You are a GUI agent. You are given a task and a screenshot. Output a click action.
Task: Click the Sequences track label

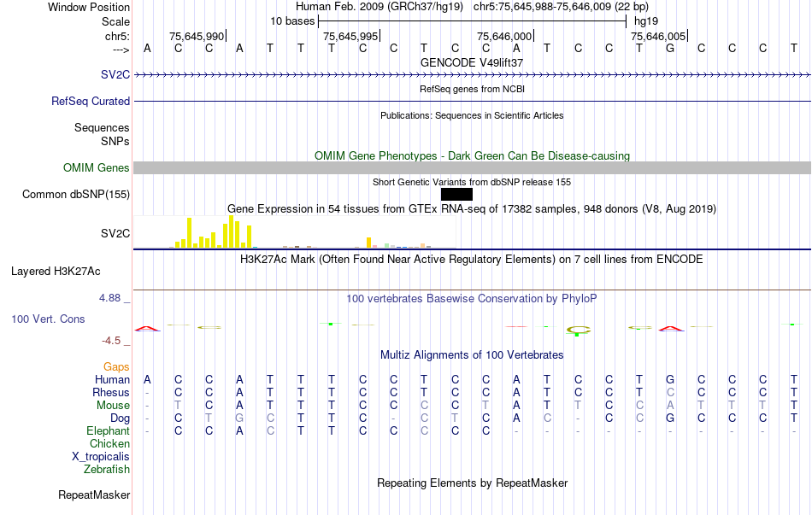(102, 127)
